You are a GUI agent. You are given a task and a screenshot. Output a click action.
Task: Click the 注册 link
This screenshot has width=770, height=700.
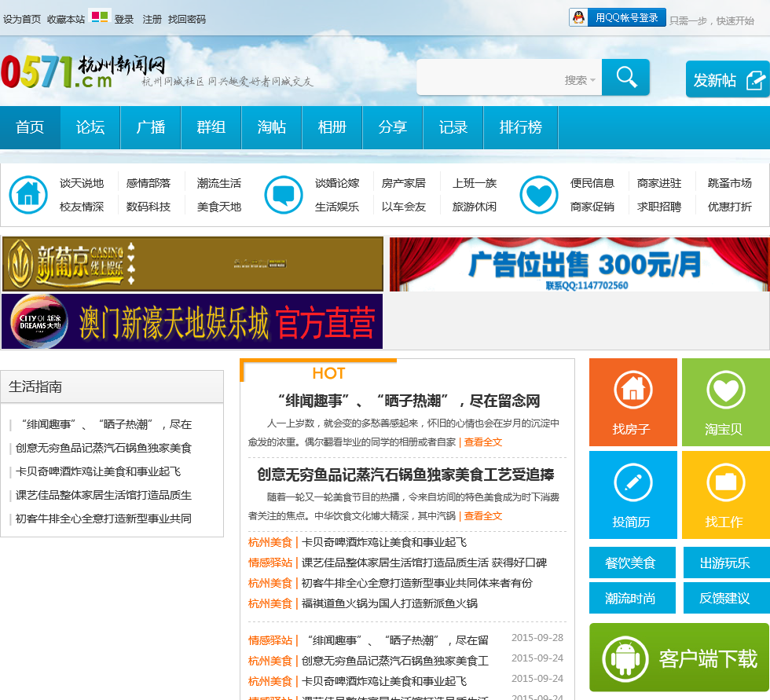[152, 19]
